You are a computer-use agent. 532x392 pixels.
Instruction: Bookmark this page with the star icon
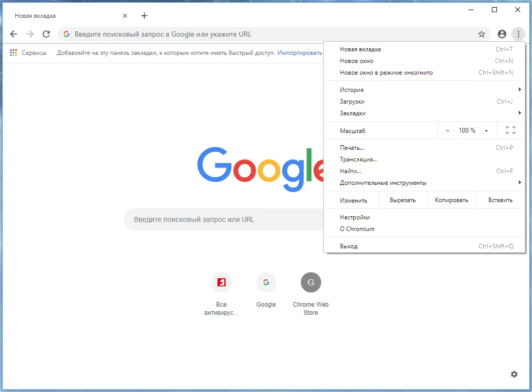[x=482, y=34]
